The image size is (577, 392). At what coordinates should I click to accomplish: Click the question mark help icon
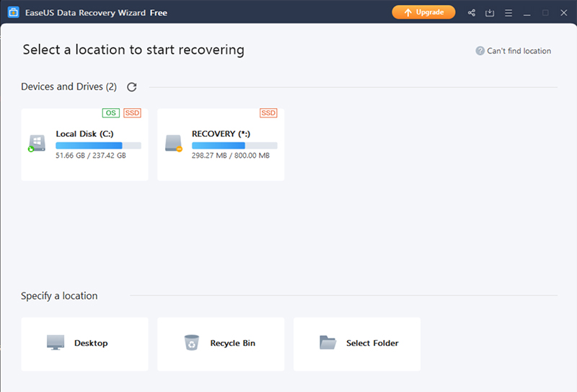coord(480,50)
